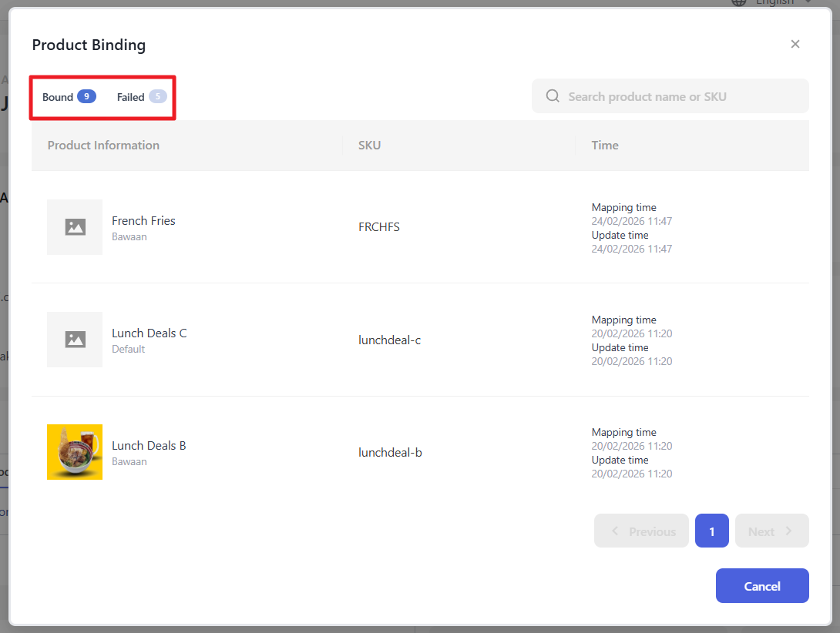
Task: Go to the Next page
Action: [x=771, y=531]
